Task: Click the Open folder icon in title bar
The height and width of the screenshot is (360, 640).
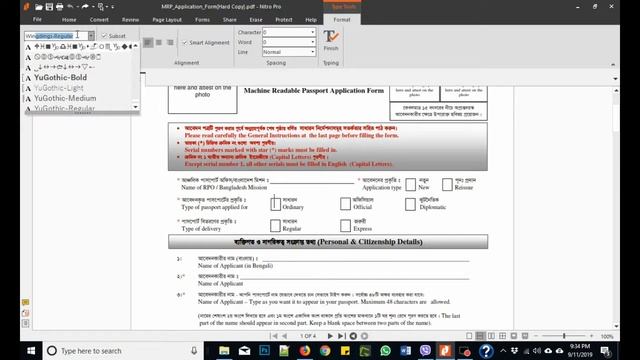Action: pos(39,7)
